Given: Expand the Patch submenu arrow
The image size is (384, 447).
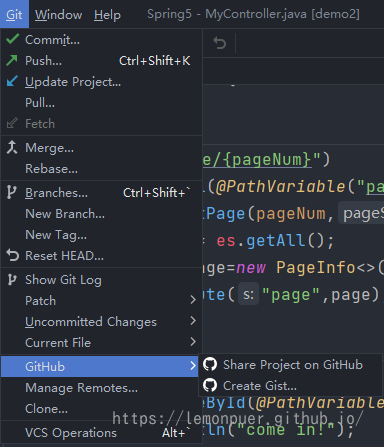Looking at the screenshot, I should [193, 300].
